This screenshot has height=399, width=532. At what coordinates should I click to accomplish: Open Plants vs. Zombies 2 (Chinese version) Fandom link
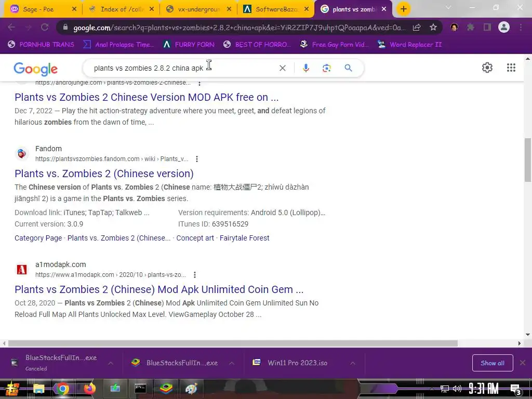click(104, 174)
